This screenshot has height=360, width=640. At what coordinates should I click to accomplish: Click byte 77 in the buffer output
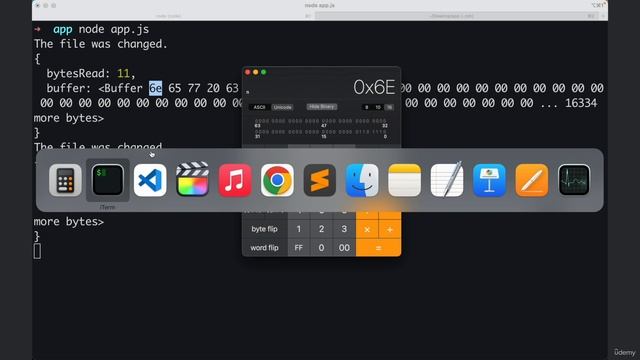pos(194,88)
